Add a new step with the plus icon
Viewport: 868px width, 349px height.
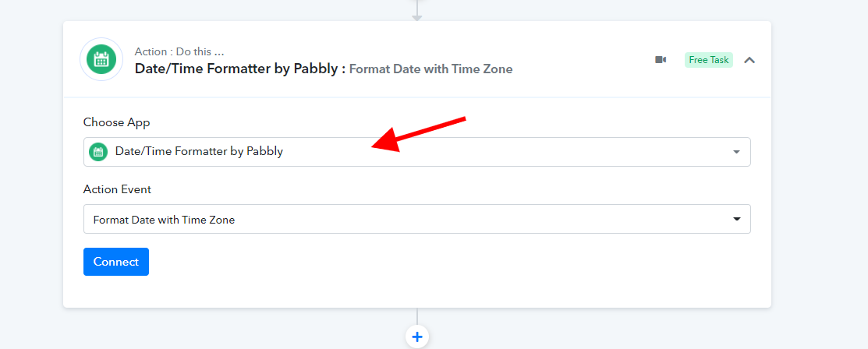tap(416, 337)
